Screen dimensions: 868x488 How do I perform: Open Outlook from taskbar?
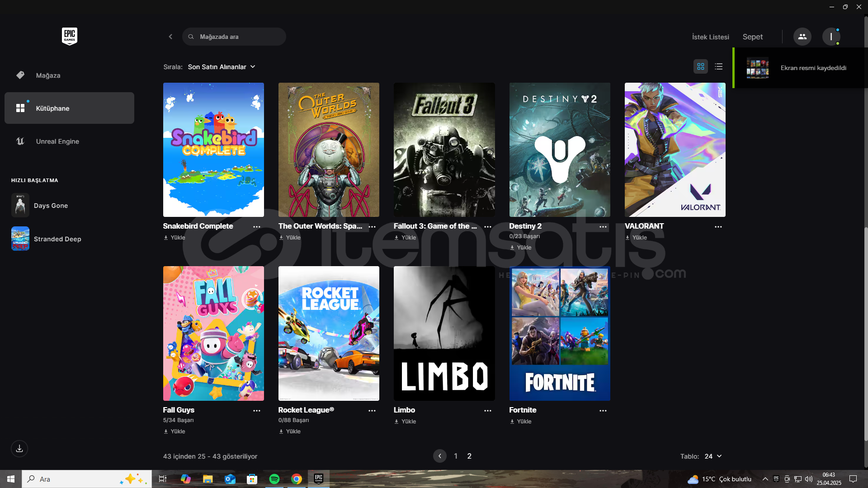230,479
